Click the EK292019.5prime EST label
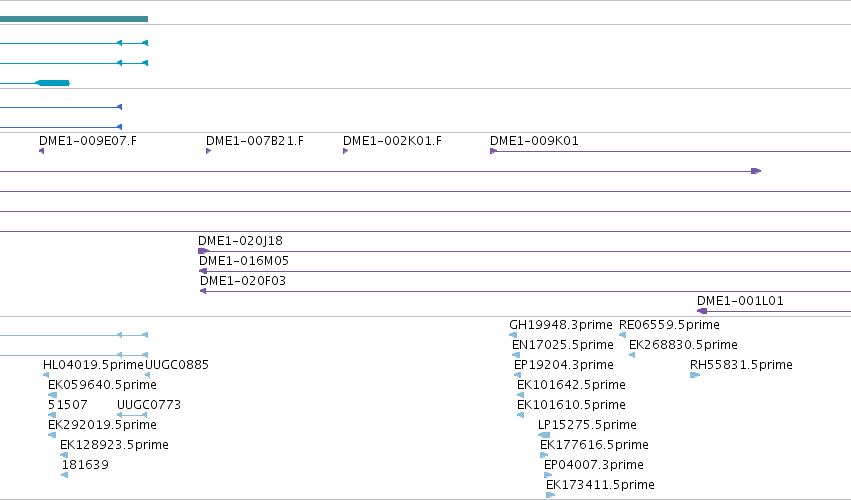Viewport: 851px width, 500px height. coord(102,425)
